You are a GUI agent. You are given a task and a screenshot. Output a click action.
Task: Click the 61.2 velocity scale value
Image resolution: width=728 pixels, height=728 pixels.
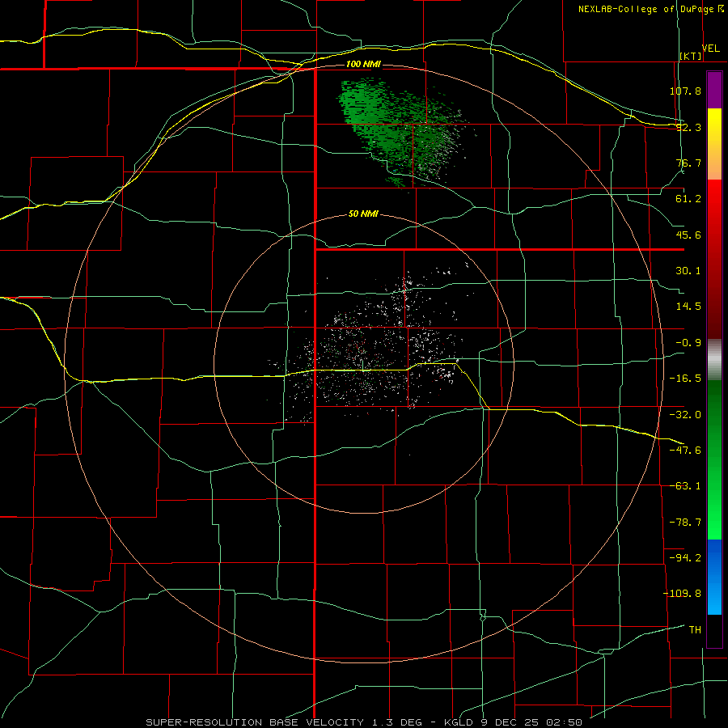coord(688,199)
